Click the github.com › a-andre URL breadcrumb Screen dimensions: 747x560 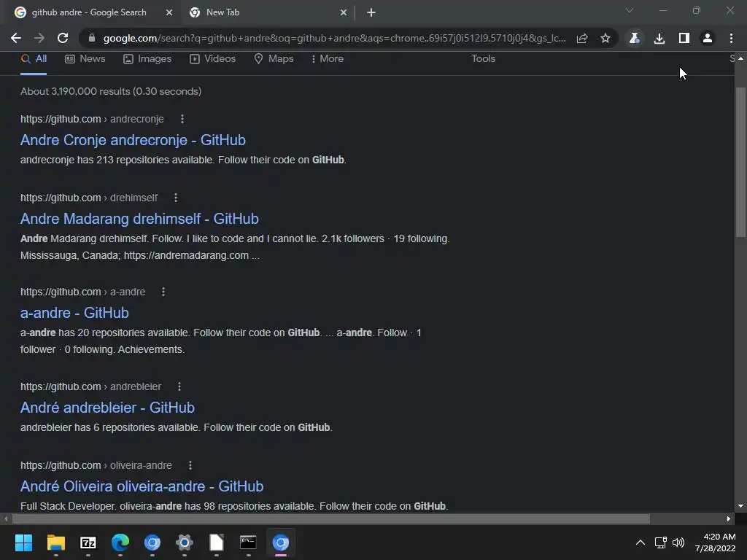[83, 292]
